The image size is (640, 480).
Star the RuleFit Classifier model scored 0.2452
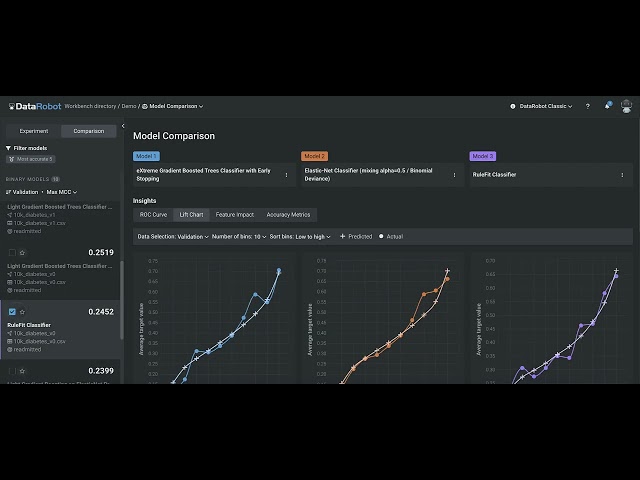(x=22, y=312)
